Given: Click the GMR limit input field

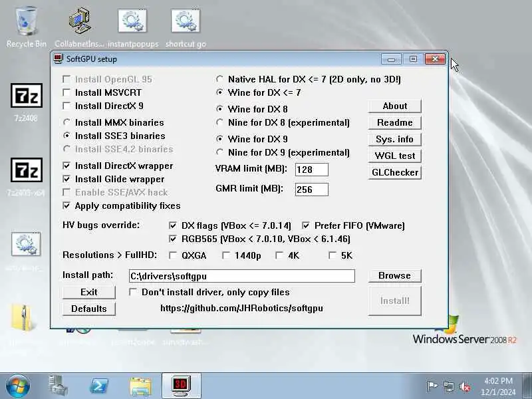Looking at the screenshot, I should tap(312, 190).
